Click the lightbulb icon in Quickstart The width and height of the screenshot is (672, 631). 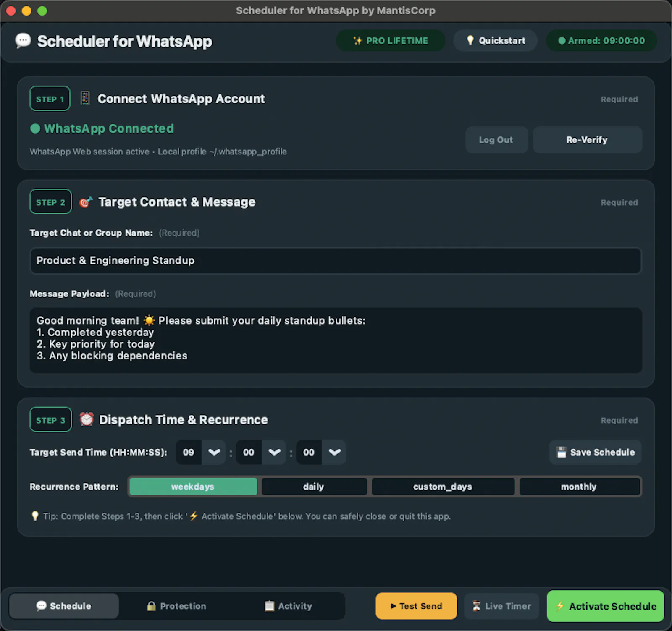(470, 40)
